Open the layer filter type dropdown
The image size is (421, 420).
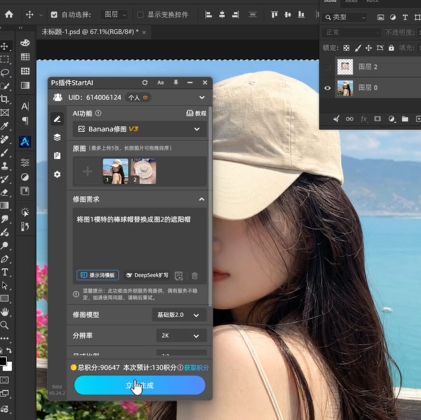pyautogui.click(x=345, y=17)
